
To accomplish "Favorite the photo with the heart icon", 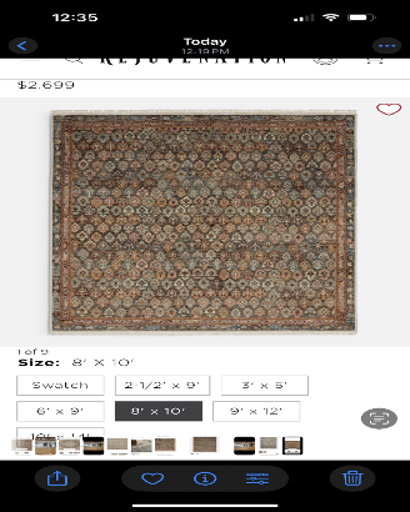I will pos(153,479).
